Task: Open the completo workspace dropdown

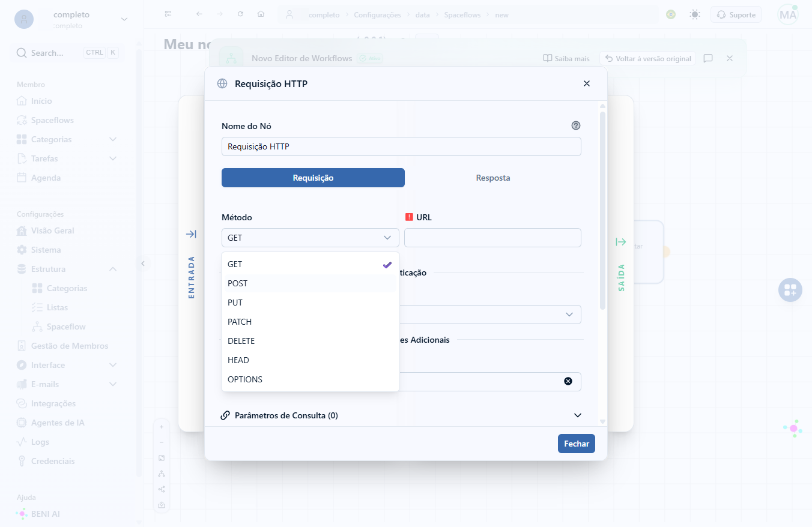Action: [x=71, y=19]
